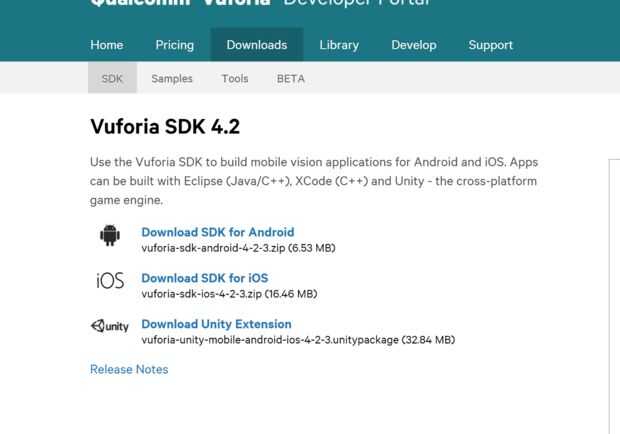This screenshot has height=434, width=620.
Task: Click the SDK description paragraph
Action: (x=314, y=181)
